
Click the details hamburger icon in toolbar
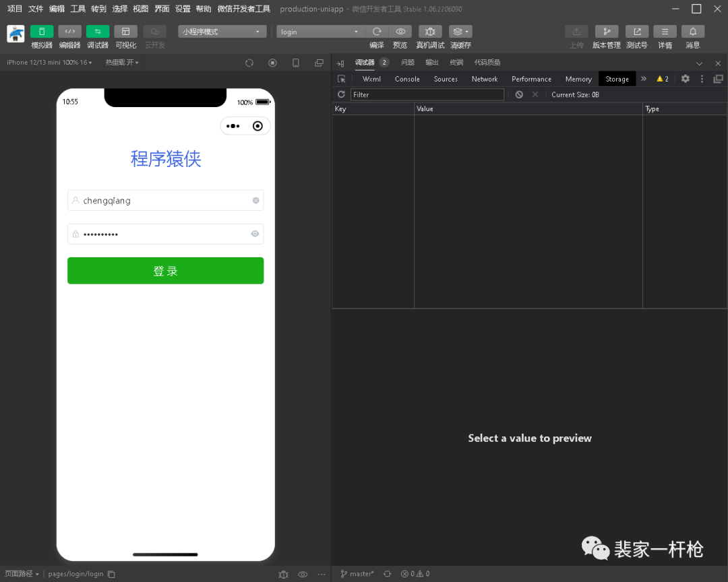(665, 32)
